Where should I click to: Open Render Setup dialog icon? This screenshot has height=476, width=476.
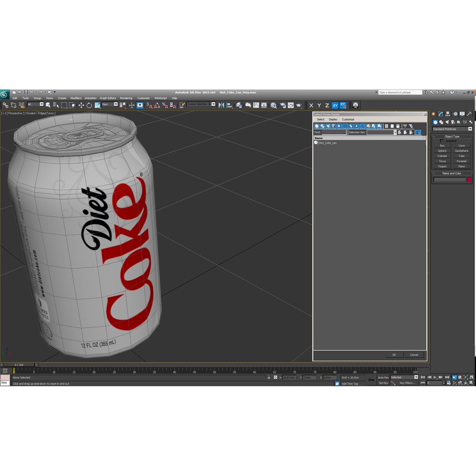point(283,105)
